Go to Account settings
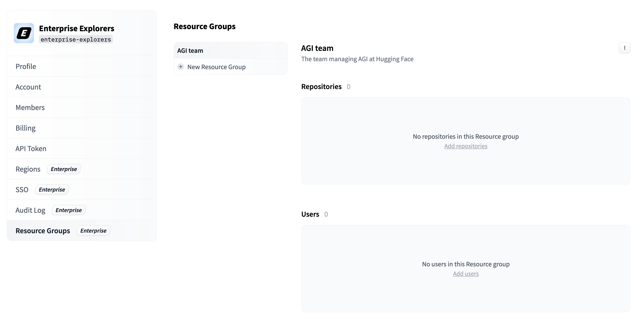The width and height of the screenshot is (644, 329). (x=28, y=87)
